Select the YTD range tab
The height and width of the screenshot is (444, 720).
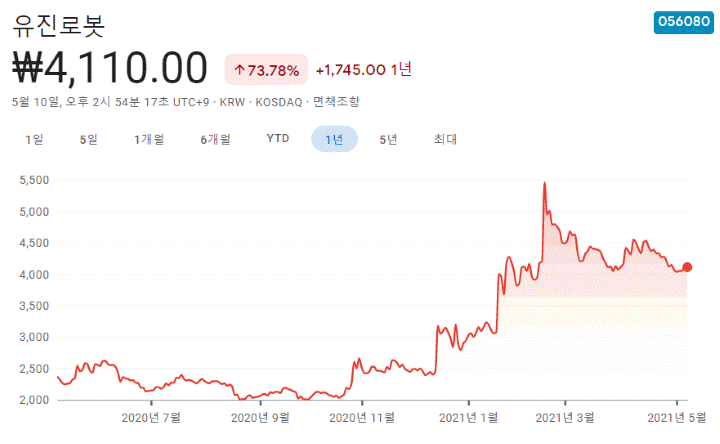pyautogui.click(x=278, y=139)
